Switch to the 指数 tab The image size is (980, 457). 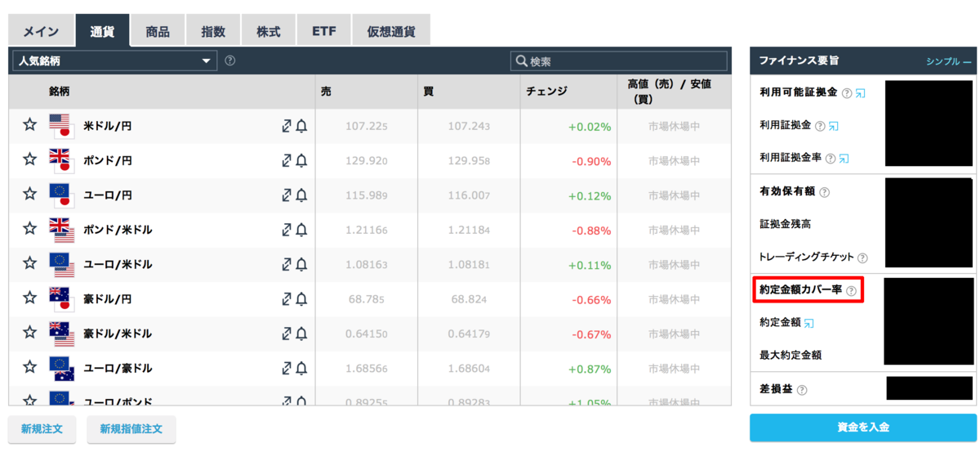click(x=213, y=32)
